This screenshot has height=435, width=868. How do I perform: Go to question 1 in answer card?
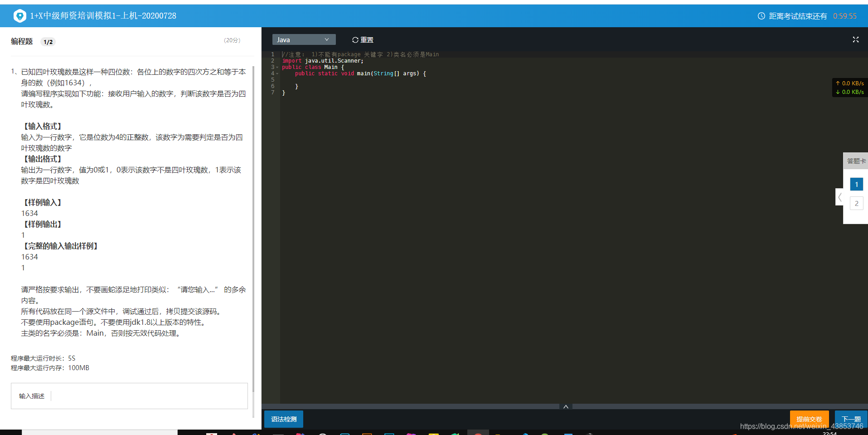point(856,185)
